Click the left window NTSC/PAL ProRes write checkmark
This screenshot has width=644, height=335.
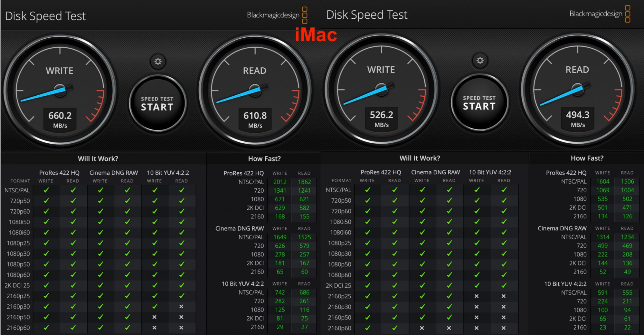coord(46,190)
